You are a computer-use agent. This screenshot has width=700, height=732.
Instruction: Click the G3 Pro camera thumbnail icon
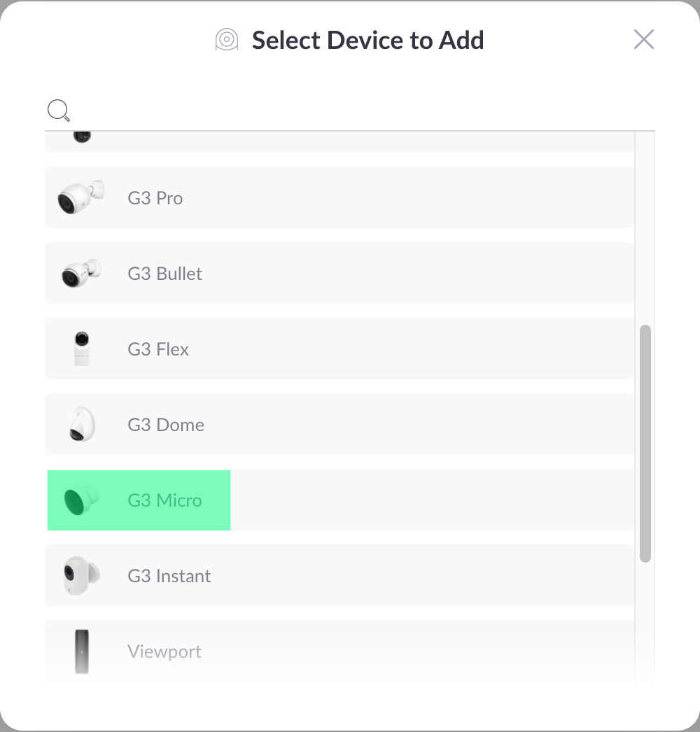point(81,198)
